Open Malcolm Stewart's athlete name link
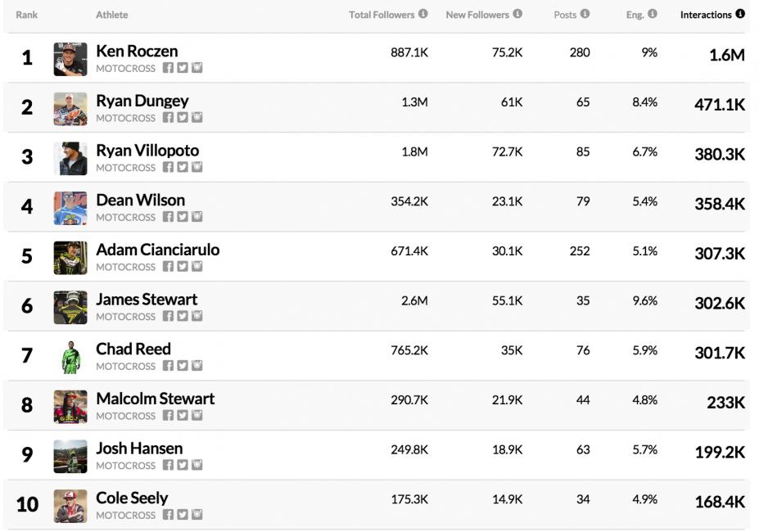Viewport: 759px width, 532px height. 155,399
